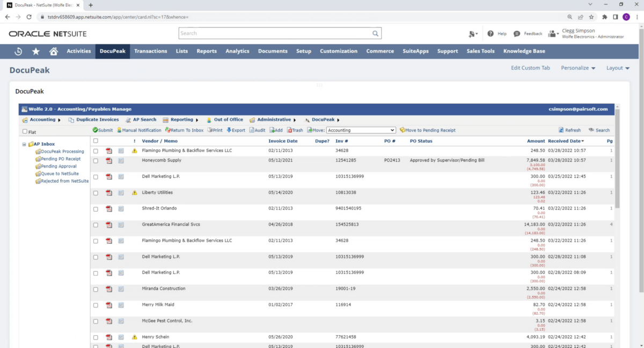The height and width of the screenshot is (348, 644).
Task: Check the Liberty Utilities row checkbox
Action: (x=96, y=193)
